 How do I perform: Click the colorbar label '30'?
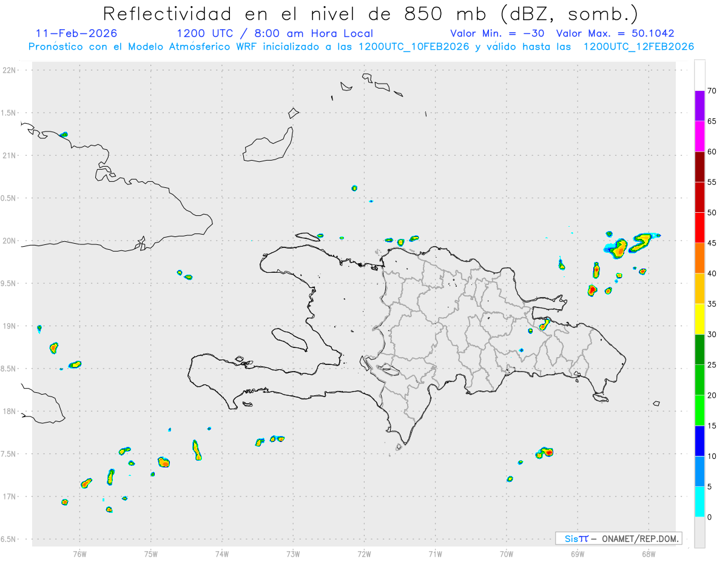pos(712,334)
